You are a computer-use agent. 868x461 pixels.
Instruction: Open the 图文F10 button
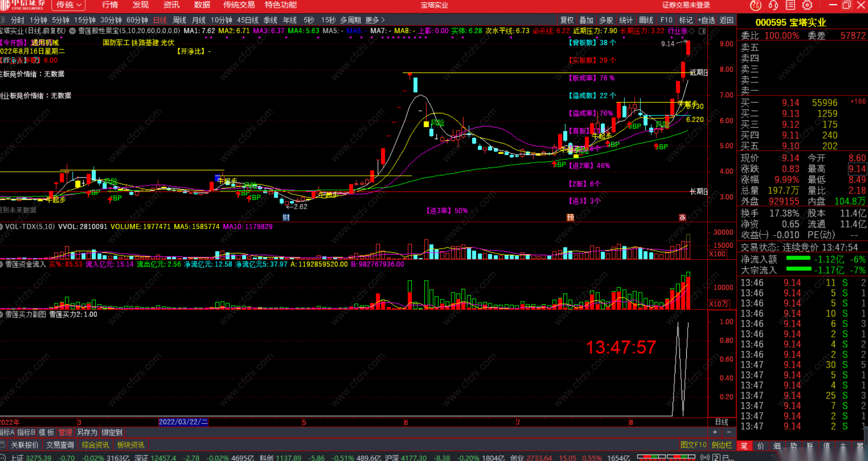(x=694, y=445)
